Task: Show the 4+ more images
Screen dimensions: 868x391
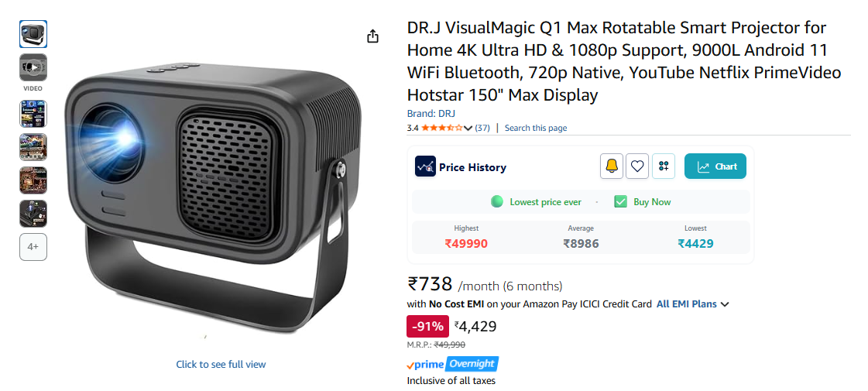Action: pyautogui.click(x=33, y=247)
